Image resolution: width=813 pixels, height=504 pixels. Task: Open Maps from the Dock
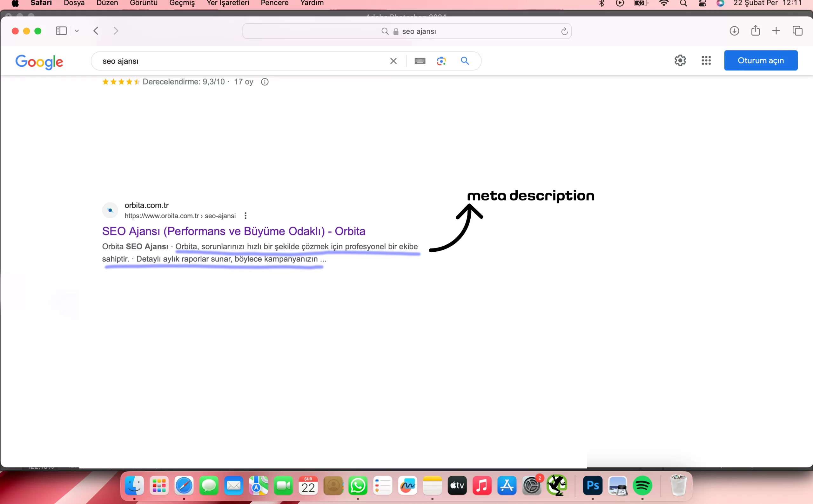[x=259, y=486]
